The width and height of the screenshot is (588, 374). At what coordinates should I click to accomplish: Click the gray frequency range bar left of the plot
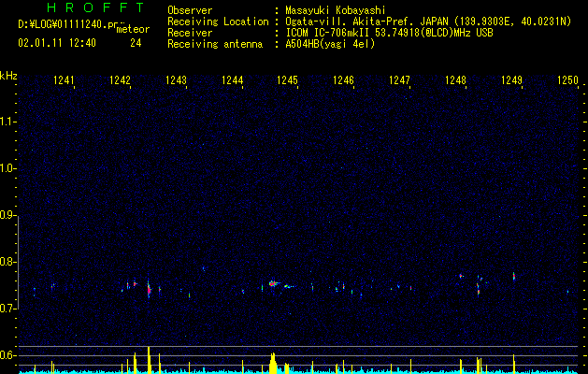(18, 262)
